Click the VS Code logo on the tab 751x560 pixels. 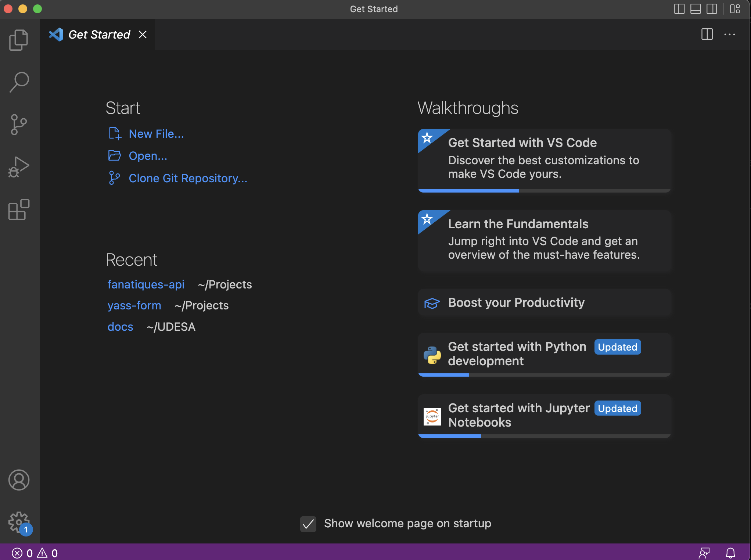(x=56, y=35)
